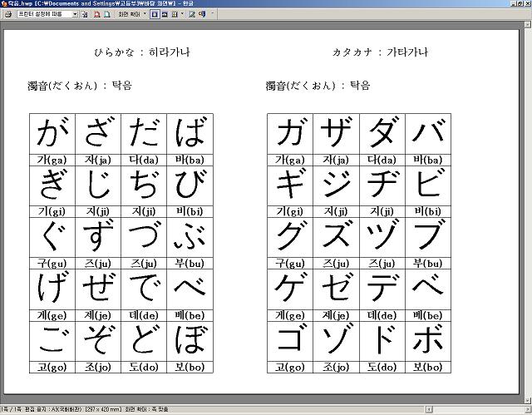Open the toolbar options arrow at far right
Image resolution: width=532 pixels, height=415 pixels.
[x=213, y=14]
